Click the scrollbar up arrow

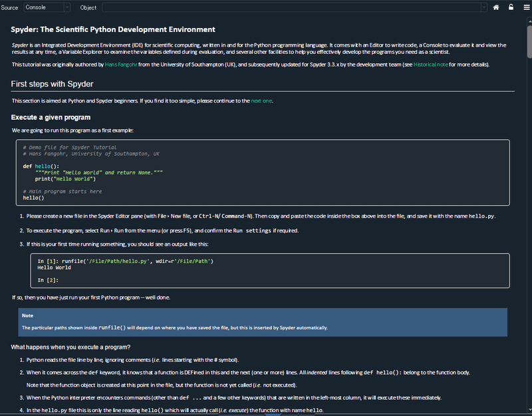[529, 21]
